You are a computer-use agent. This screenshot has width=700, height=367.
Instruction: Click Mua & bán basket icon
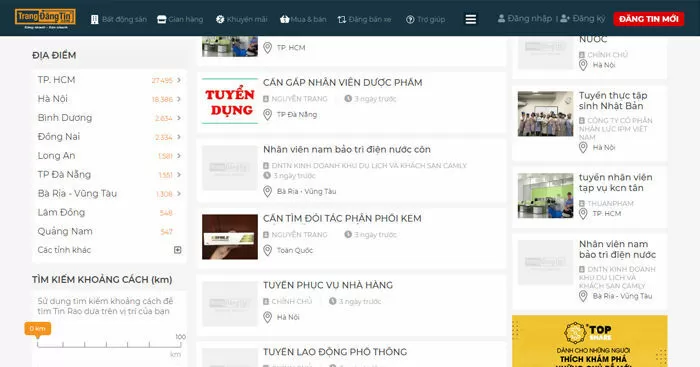pos(284,19)
